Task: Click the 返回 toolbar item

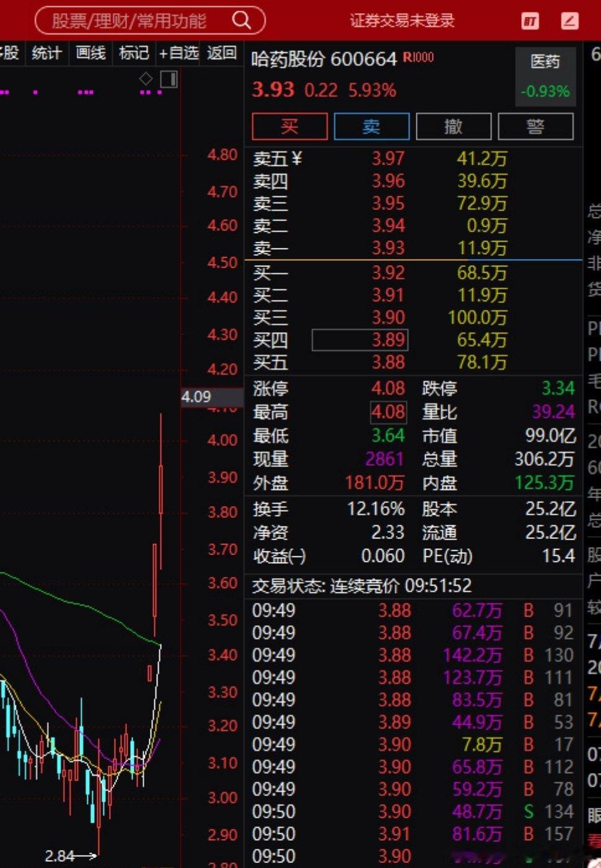Action: coord(222,53)
